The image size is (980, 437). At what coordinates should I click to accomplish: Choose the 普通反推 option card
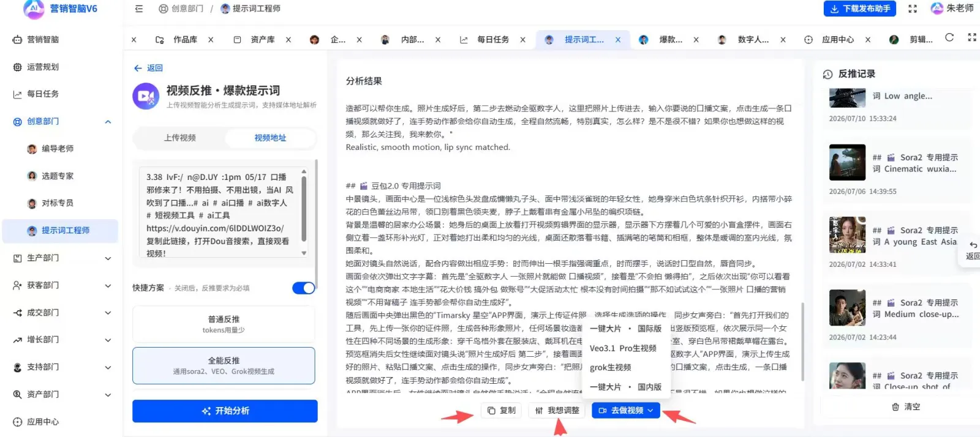pyautogui.click(x=224, y=324)
